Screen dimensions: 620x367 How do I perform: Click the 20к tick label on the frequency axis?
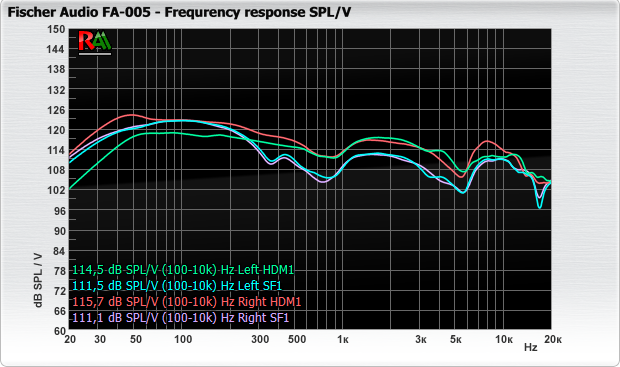click(x=553, y=339)
